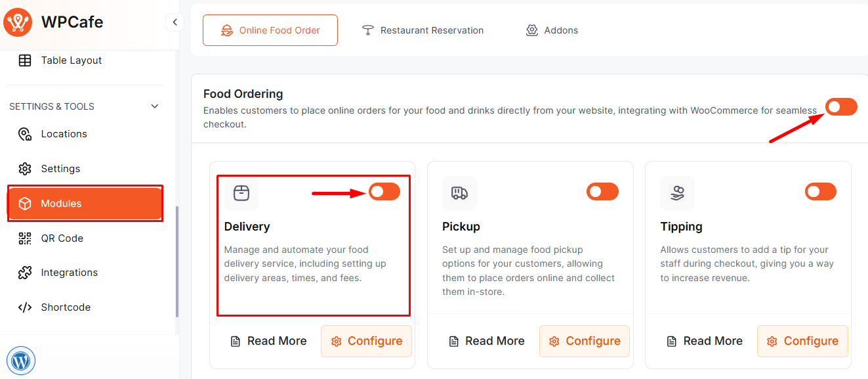Select the Online Food Order tab
Viewport: 868px width, 379px height.
270,30
